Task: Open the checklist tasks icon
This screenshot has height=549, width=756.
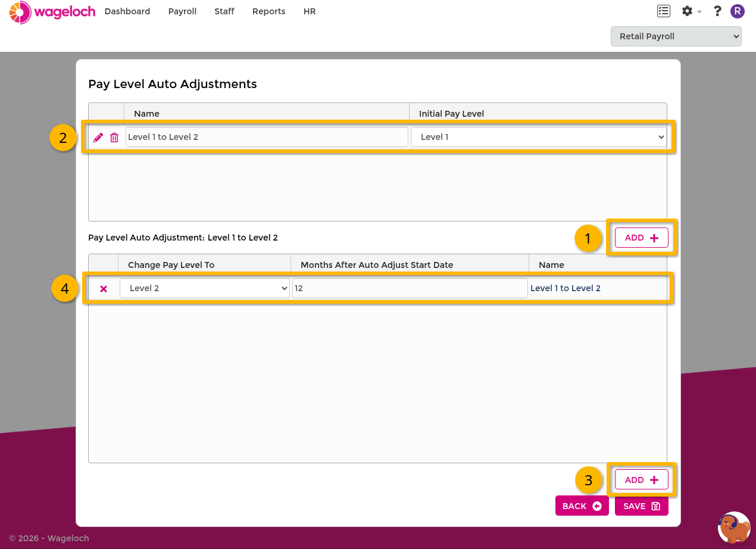Action: click(664, 11)
